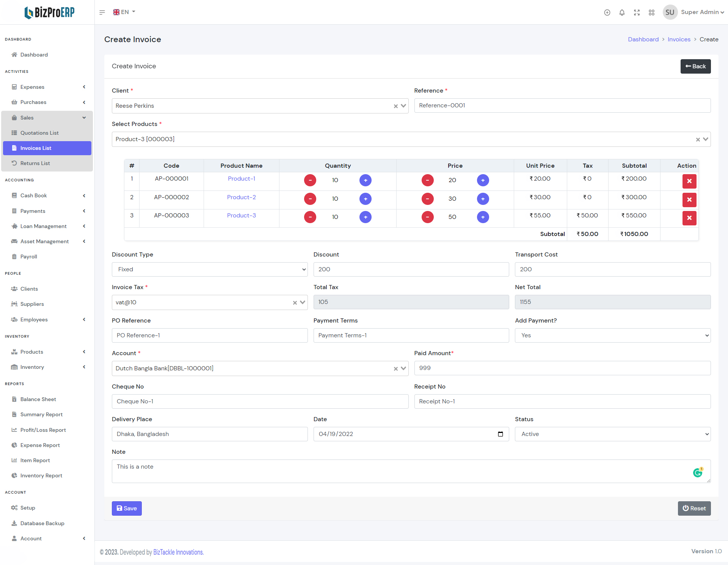Open Quotations List in sidebar
The height and width of the screenshot is (565, 728).
point(39,133)
